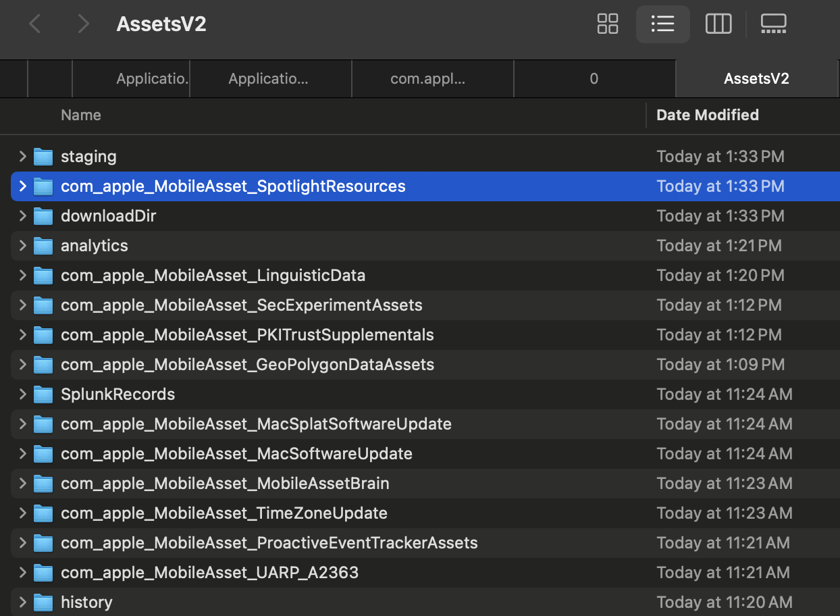
Task: Expand the TimeZoneUpdate folder chevron
Action: point(23,513)
